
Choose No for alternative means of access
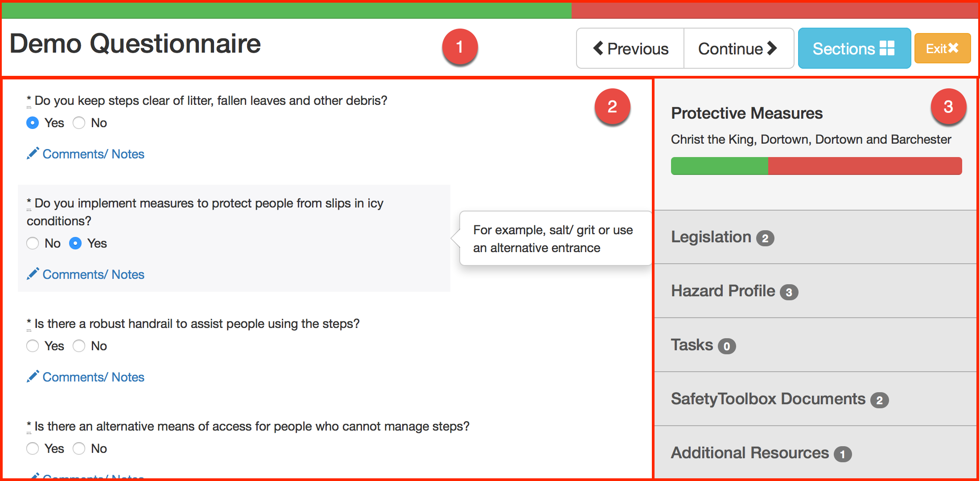pos(79,448)
